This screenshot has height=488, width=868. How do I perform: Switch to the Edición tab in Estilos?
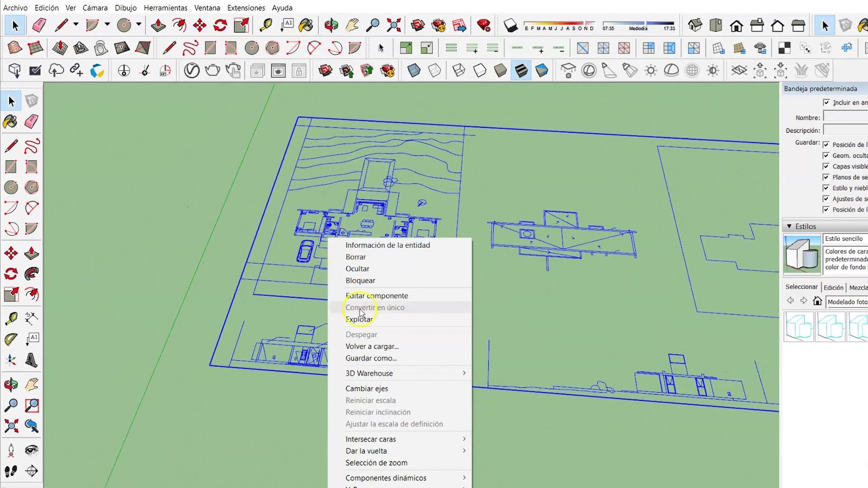[x=834, y=287]
